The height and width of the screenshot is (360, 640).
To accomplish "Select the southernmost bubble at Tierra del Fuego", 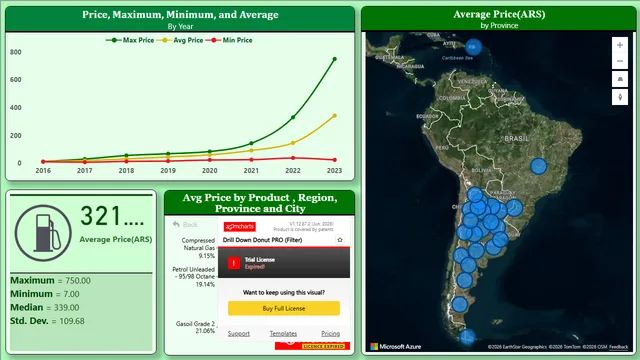I will [467, 337].
